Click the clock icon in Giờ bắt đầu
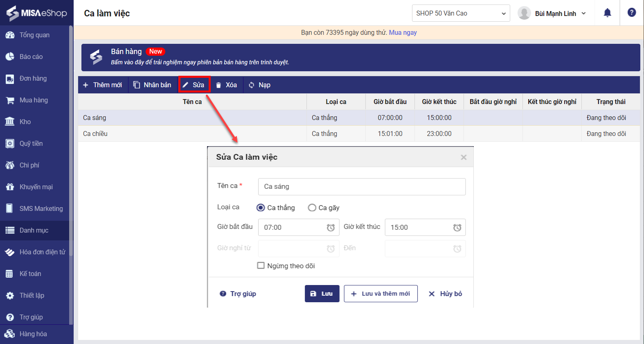This screenshot has width=644, height=344. tap(331, 228)
